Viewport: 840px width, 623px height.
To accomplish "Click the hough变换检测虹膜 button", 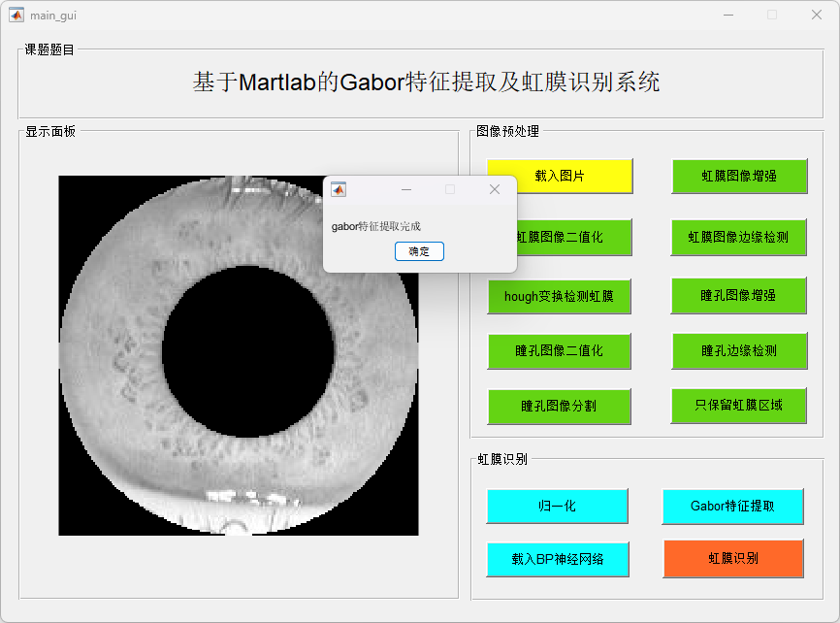I will (559, 296).
